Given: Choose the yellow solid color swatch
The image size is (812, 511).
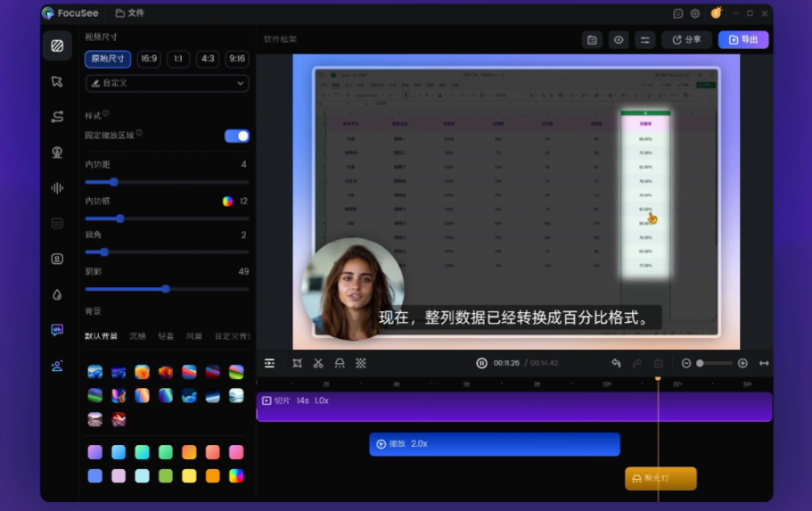Looking at the screenshot, I should click(189, 475).
